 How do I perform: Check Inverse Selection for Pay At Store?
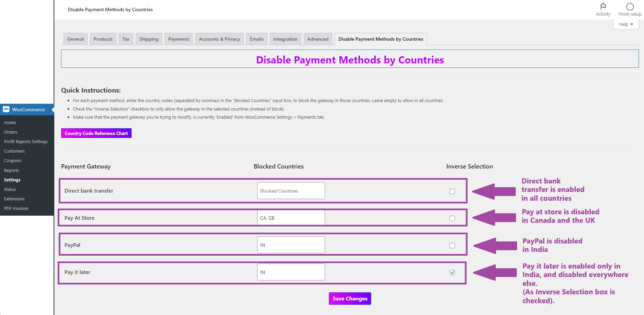452,218
